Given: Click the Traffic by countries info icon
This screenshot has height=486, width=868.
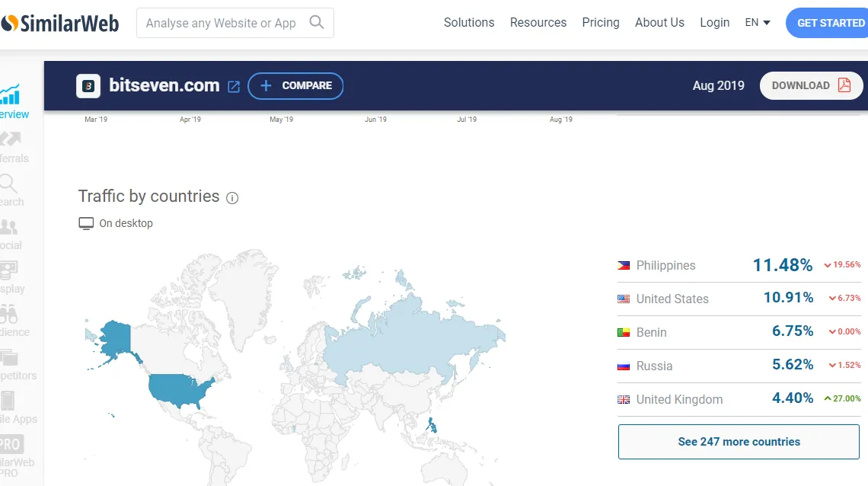Looking at the screenshot, I should point(232,198).
